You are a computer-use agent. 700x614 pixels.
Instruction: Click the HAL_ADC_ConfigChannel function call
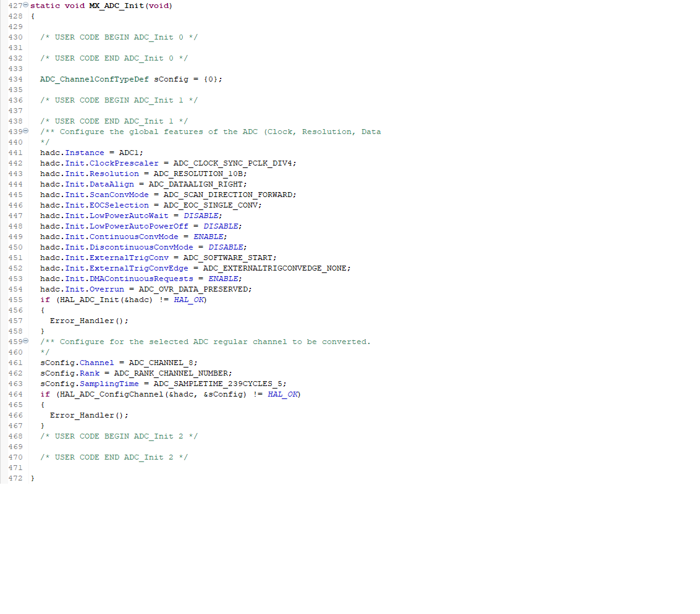pyautogui.click(x=109, y=394)
